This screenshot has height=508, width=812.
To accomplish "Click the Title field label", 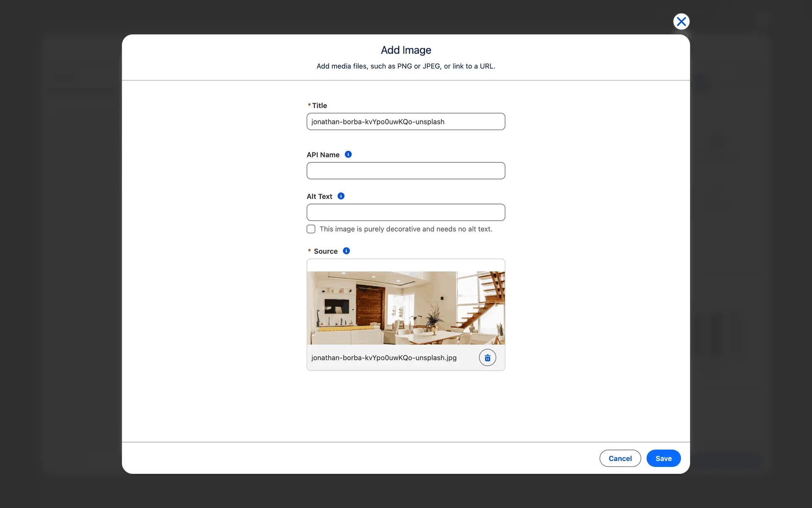I will coord(319,105).
